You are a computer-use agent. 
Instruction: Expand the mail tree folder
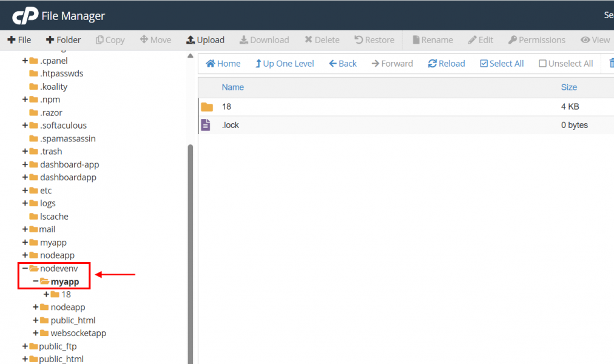(25, 229)
